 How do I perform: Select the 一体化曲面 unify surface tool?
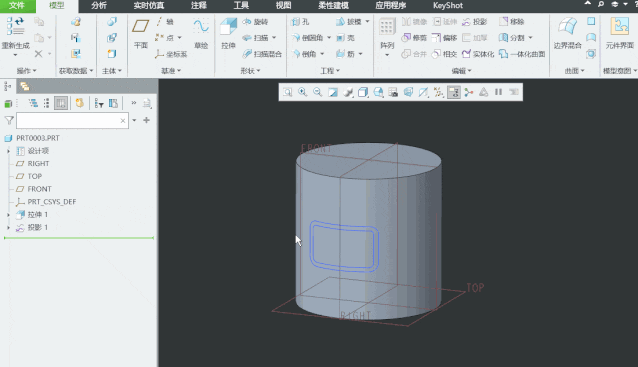522,54
